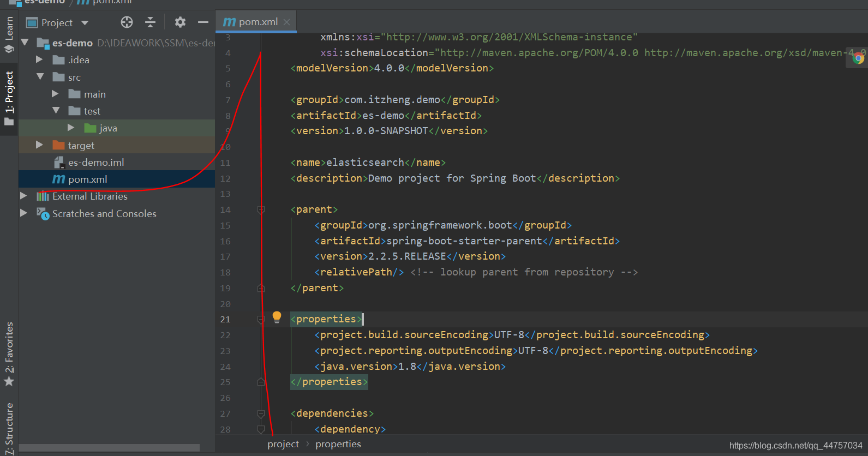Click the Project panel horizontal scrollbar
The image size is (868, 456).
(x=109, y=448)
